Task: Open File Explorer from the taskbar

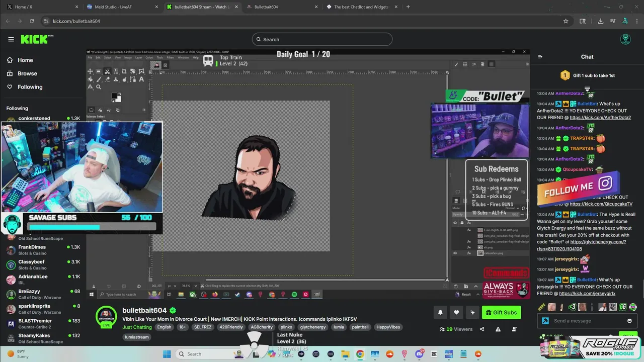Action: click(x=345, y=354)
